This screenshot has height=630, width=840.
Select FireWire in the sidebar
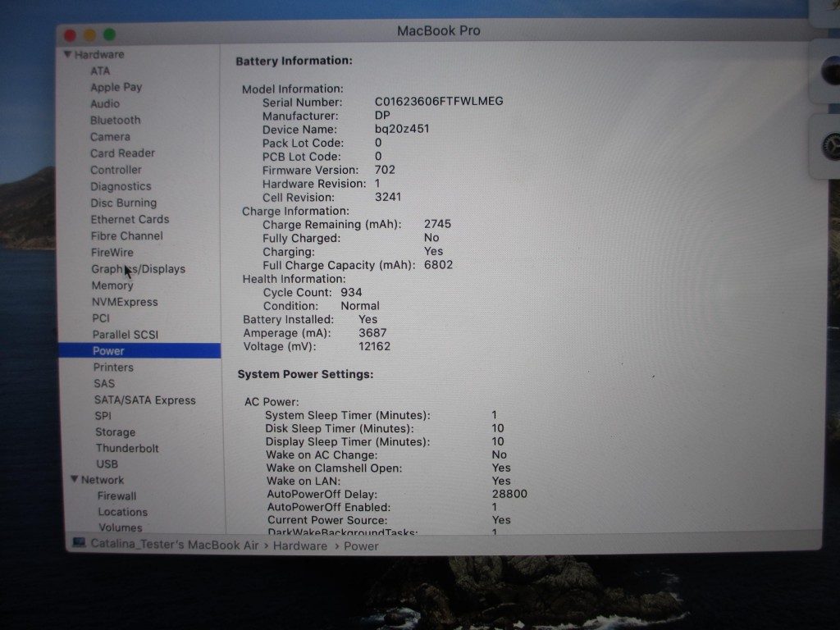pos(112,253)
